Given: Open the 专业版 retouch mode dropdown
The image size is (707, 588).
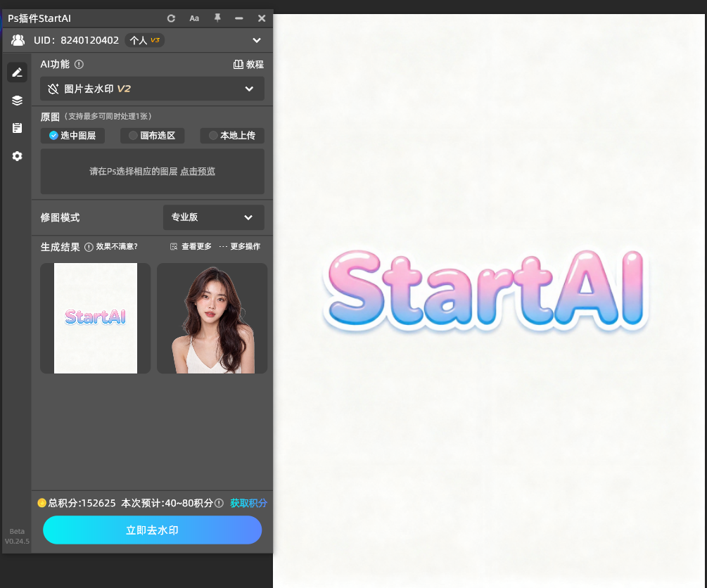Looking at the screenshot, I should (x=214, y=217).
